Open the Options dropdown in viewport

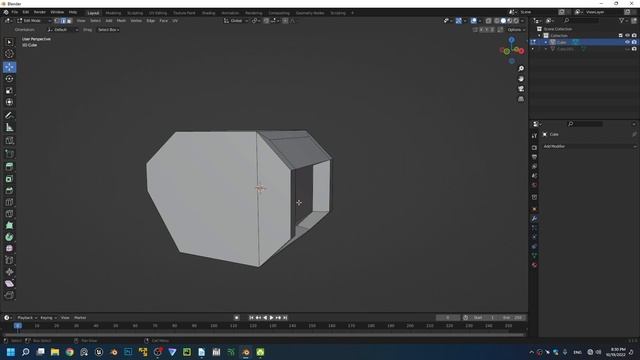[516, 30]
